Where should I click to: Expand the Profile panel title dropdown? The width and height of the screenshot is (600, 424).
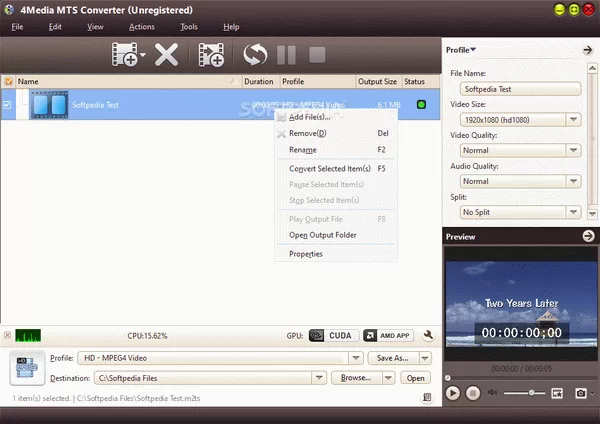click(x=461, y=50)
